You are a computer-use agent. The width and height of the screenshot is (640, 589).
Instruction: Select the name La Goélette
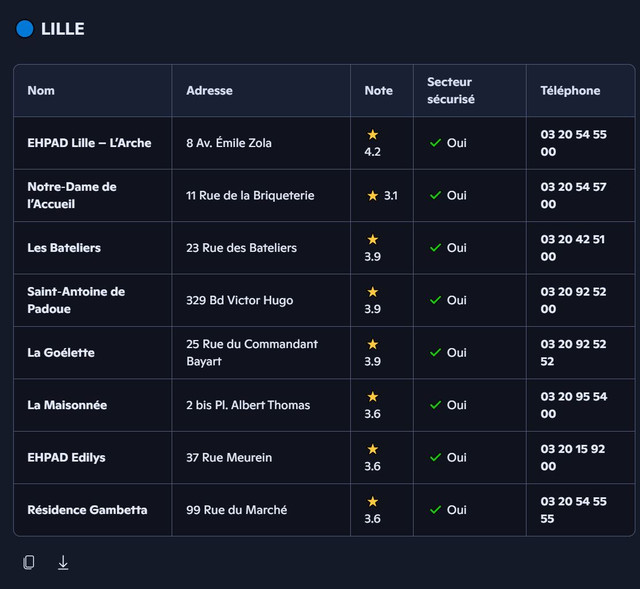61,353
